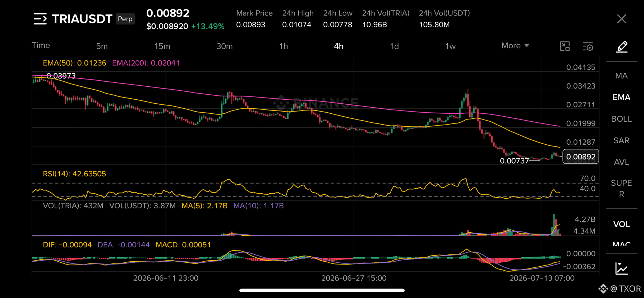Toggle the SUPER indicator
Image resolution: width=644 pixels, height=298 pixels.
(621, 188)
